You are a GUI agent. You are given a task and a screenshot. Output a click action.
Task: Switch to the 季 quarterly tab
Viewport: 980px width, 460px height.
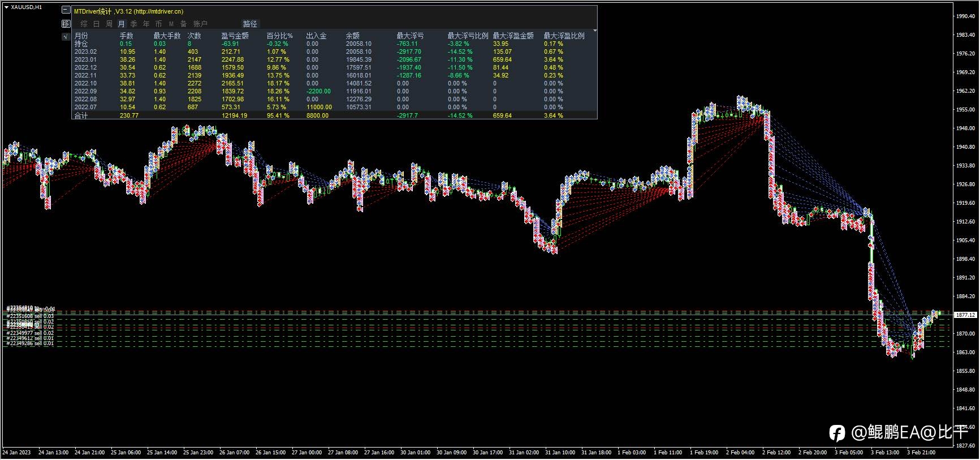(x=134, y=24)
